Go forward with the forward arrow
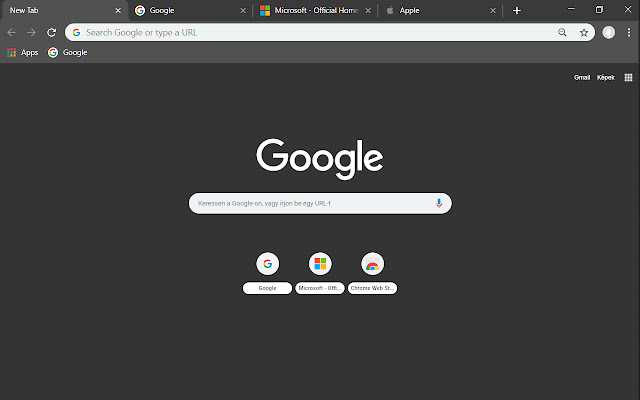The width and height of the screenshot is (640, 400). point(31,32)
